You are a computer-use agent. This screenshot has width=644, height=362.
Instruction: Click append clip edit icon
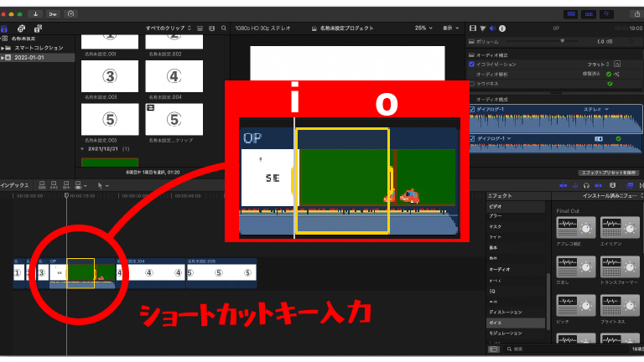click(x=65, y=185)
